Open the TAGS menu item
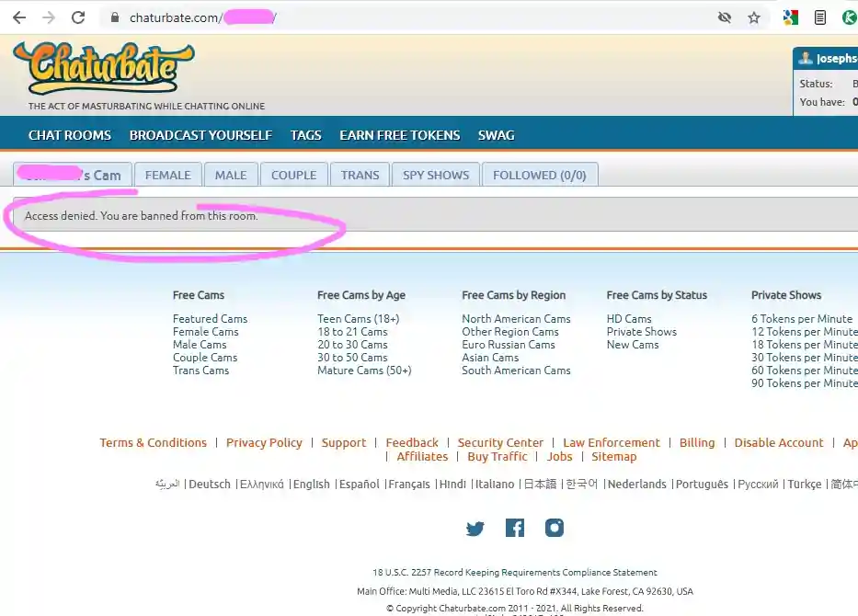 [x=306, y=135]
